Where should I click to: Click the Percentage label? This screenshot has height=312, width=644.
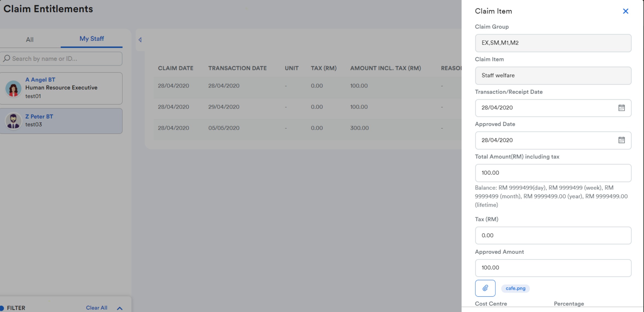coord(569,304)
